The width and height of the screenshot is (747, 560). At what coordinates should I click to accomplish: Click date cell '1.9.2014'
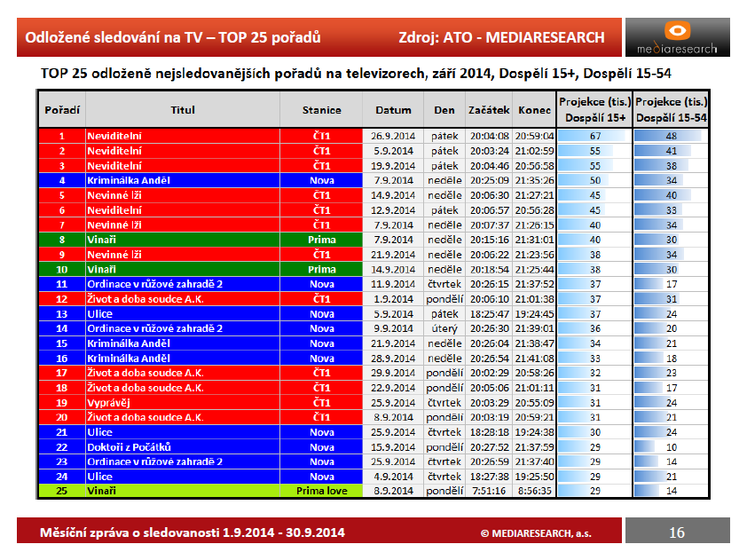pyautogui.click(x=393, y=299)
